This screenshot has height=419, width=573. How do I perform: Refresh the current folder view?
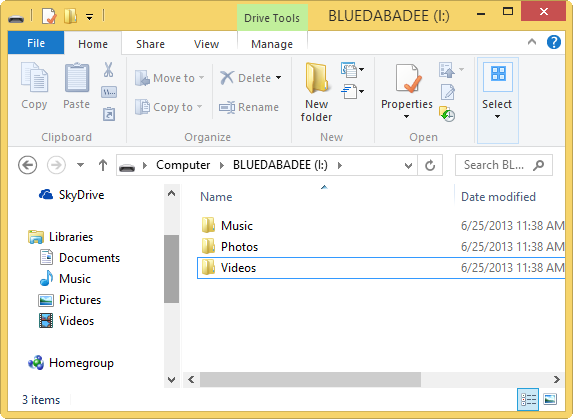point(430,165)
